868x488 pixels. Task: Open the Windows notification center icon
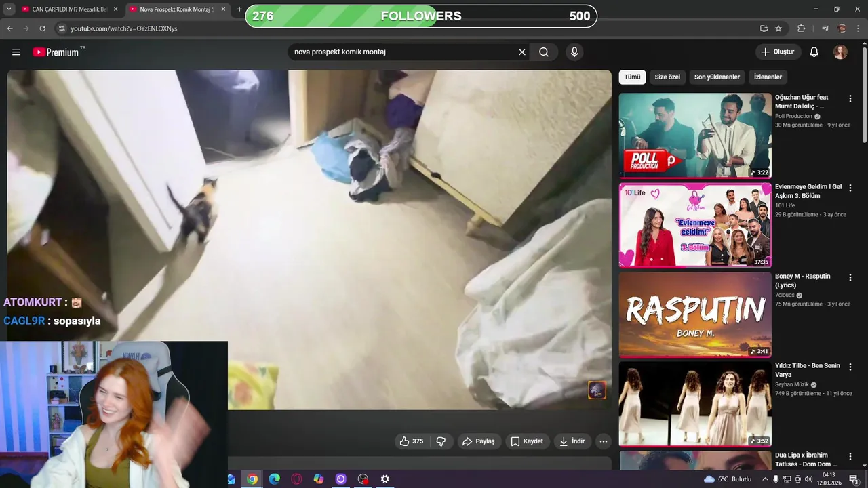point(854,479)
